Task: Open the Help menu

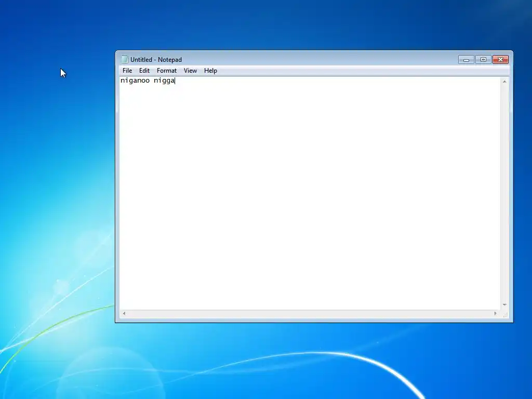Action: 210,71
